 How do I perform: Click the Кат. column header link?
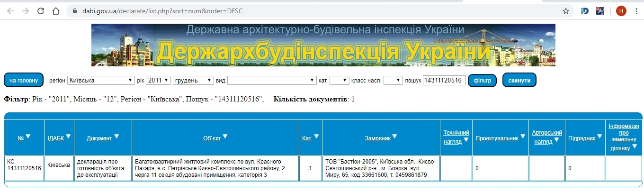[307, 138]
